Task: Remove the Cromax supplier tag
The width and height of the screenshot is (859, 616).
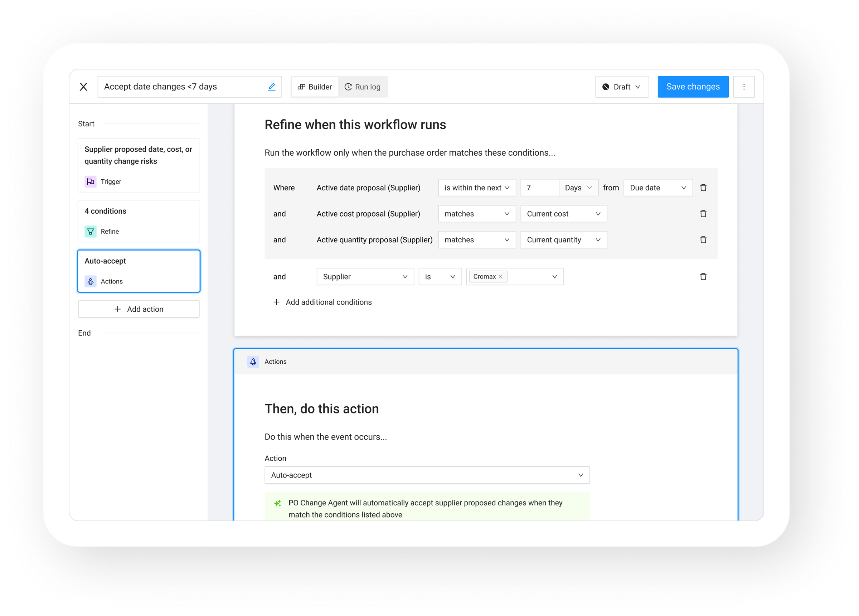Action: click(x=500, y=277)
